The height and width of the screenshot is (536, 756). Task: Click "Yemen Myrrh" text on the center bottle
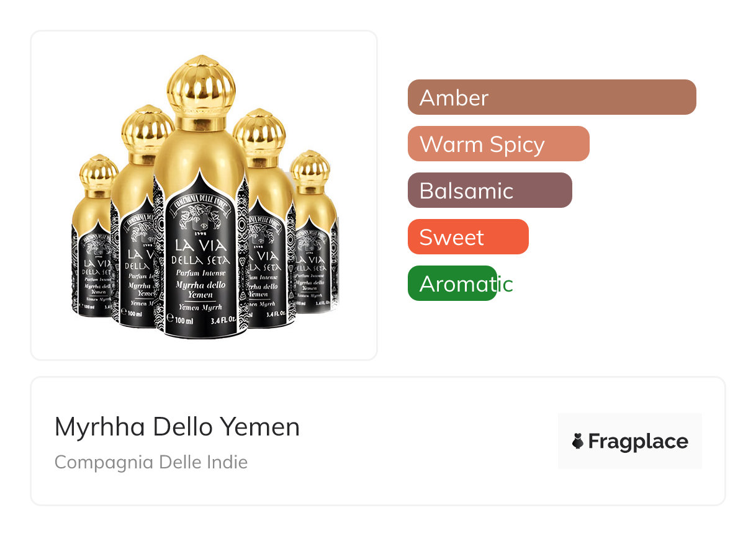pyautogui.click(x=201, y=307)
